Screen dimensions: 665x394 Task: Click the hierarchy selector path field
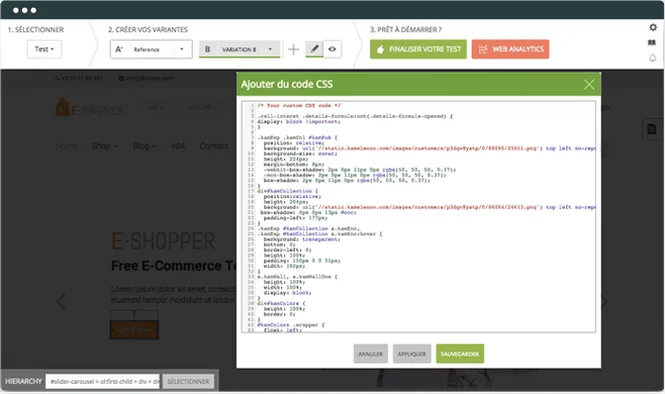coord(103,382)
